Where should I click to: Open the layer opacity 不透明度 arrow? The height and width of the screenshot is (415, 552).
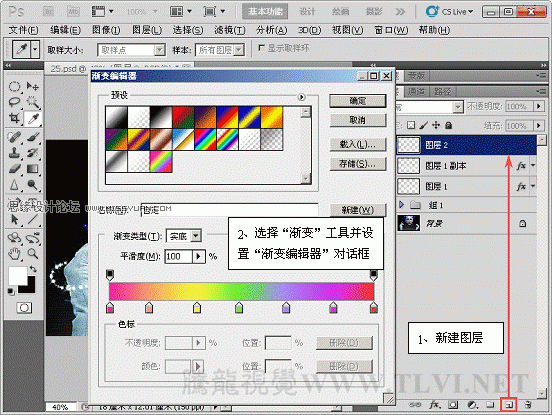coord(539,106)
